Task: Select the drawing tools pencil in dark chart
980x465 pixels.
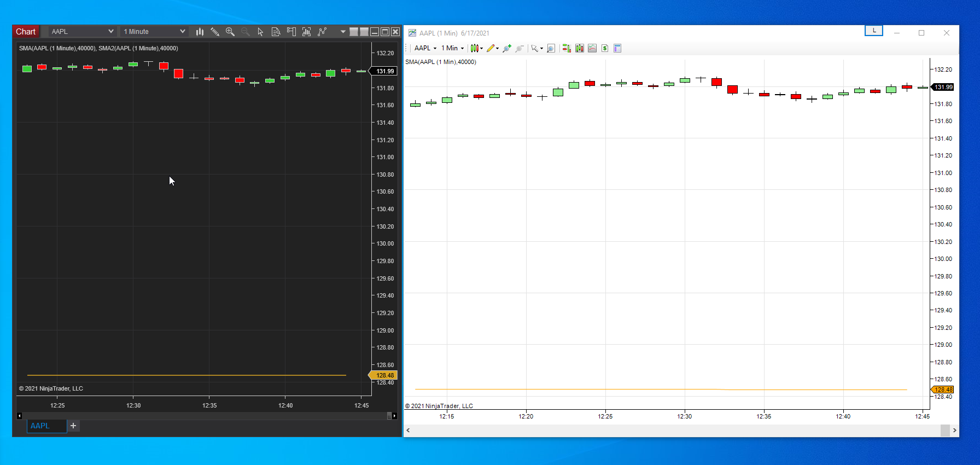Action: pos(215,32)
